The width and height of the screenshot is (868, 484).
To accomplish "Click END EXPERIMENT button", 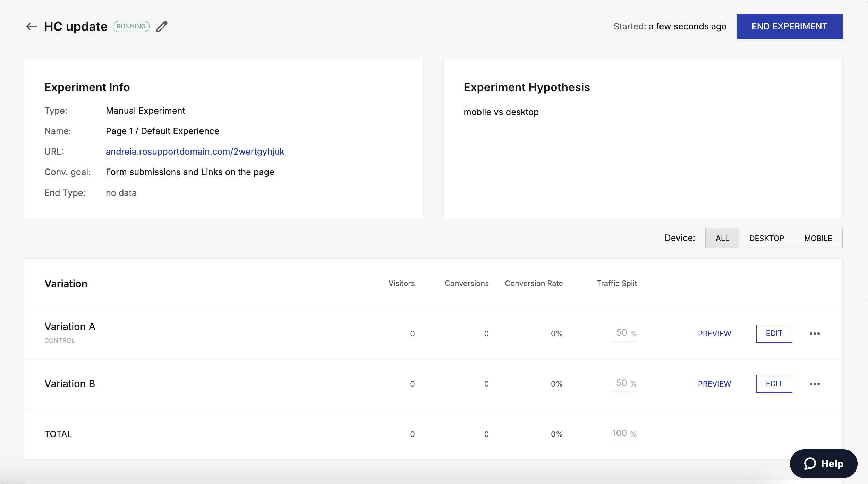I will click(789, 26).
